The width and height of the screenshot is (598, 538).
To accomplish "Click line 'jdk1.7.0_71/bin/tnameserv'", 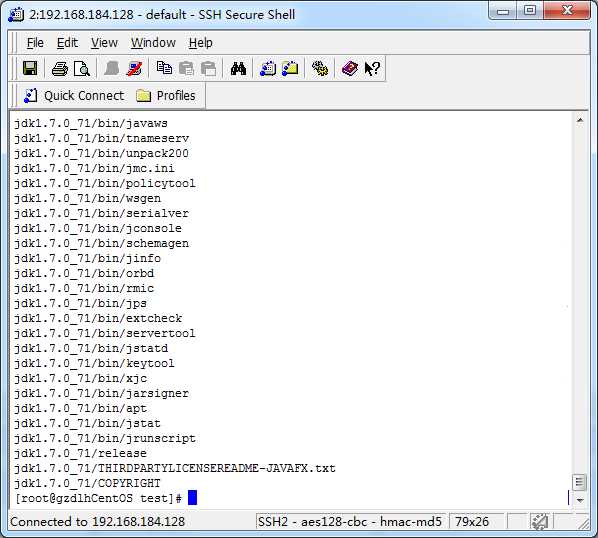I will (x=101, y=138).
